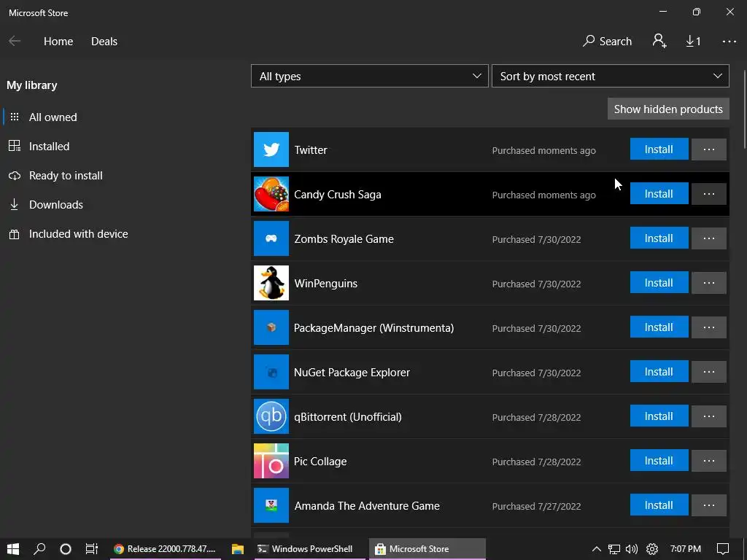Switch to the Deals tab
This screenshot has height=560, width=747.
pyautogui.click(x=104, y=42)
